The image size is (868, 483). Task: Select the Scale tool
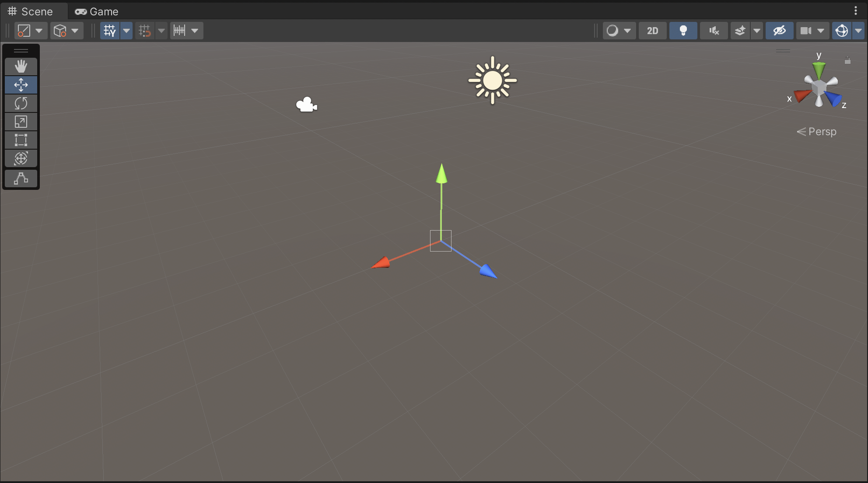21,122
